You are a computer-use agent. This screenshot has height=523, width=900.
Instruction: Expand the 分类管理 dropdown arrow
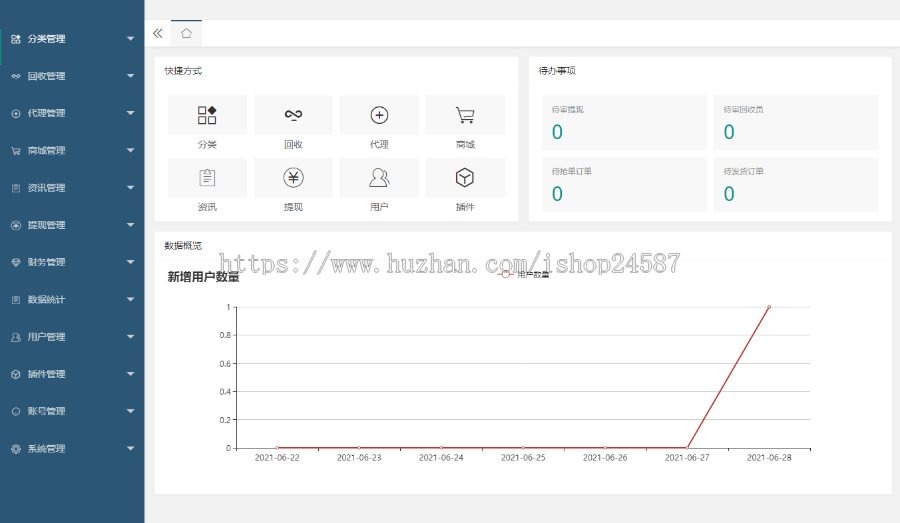coord(131,38)
